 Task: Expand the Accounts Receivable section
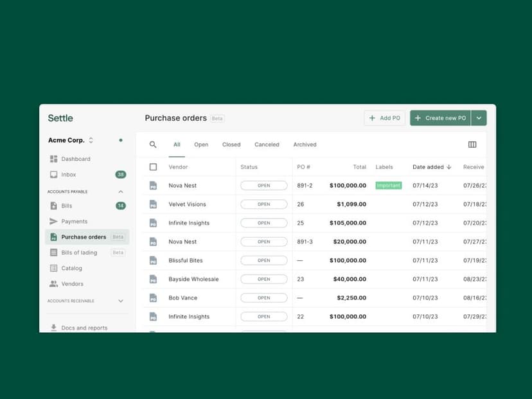(x=120, y=301)
